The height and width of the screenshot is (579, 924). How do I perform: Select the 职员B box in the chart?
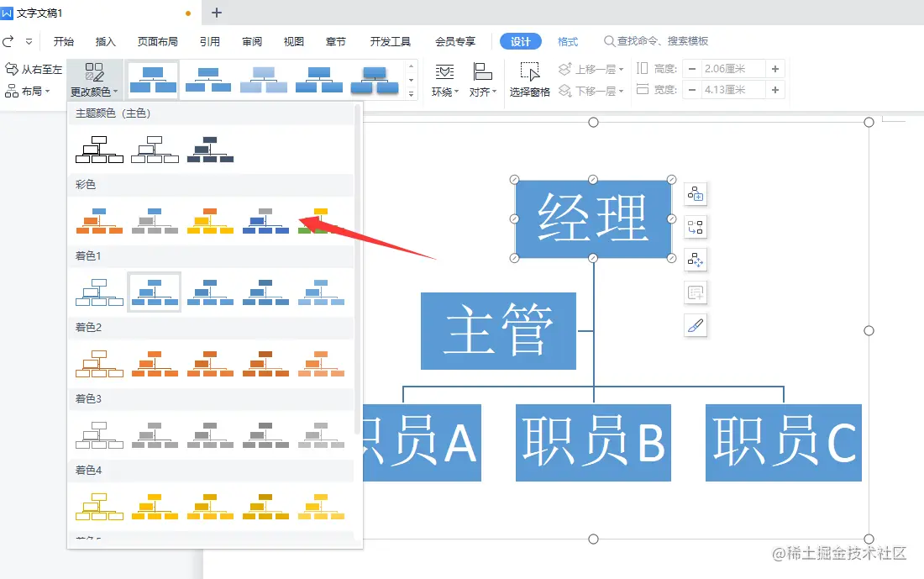(593, 442)
